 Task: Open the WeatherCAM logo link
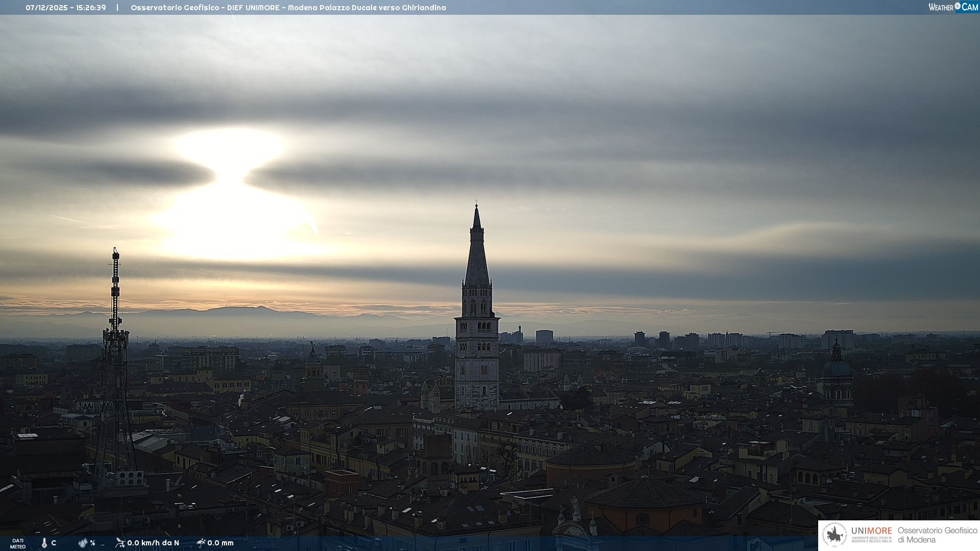[x=952, y=7]
